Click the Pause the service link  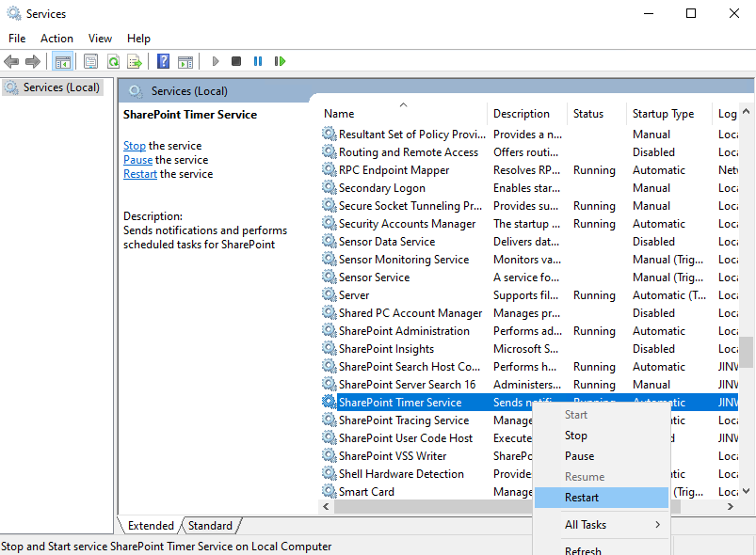[137, 160]
